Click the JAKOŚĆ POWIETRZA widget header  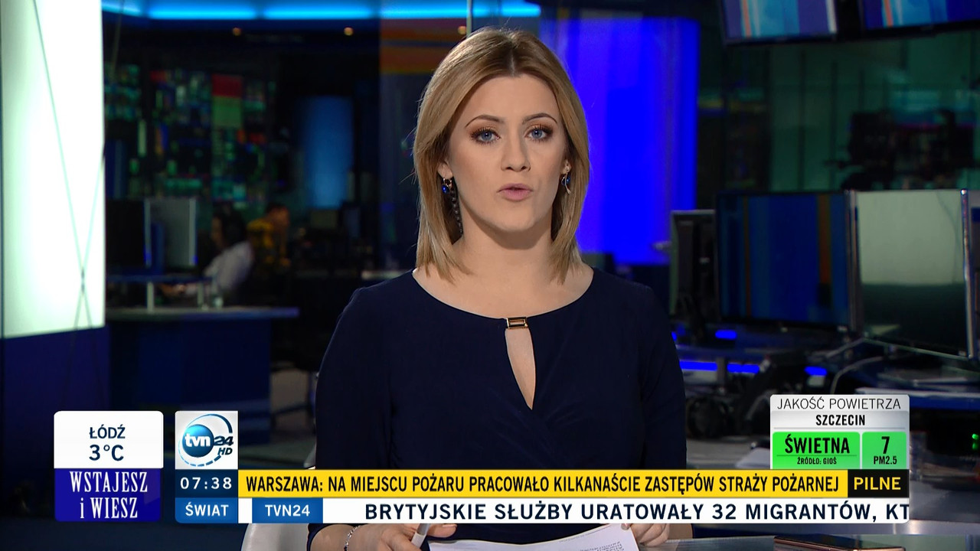[x=839, y=403]
